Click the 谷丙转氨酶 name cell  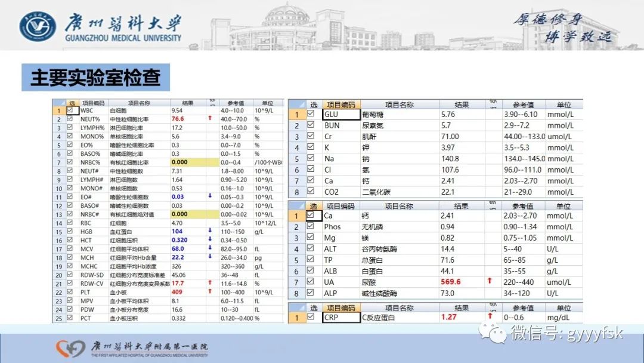tap(400, 249)
